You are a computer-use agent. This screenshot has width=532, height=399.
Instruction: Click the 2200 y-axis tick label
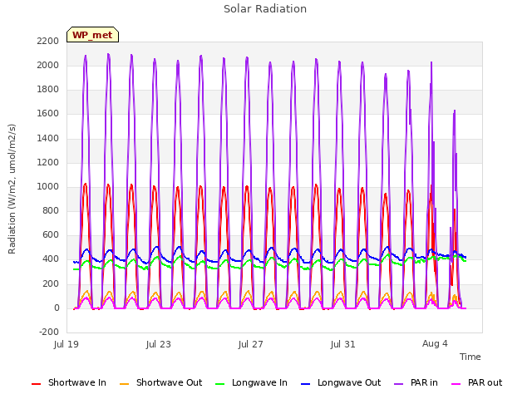48,41
